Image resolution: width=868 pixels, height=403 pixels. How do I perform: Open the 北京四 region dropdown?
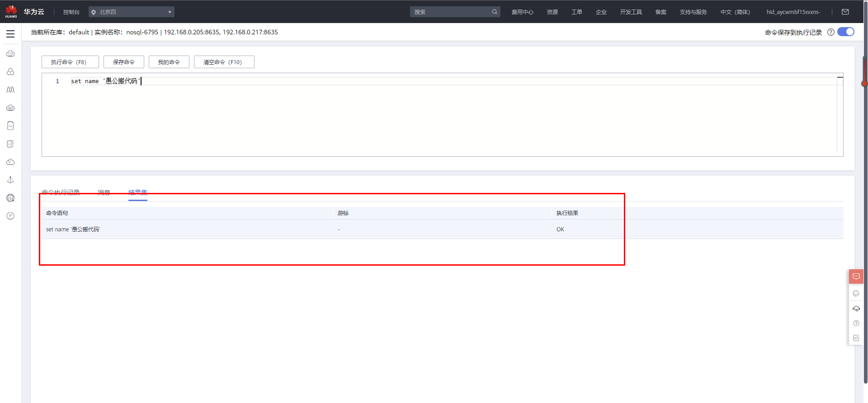click(132, 12)
